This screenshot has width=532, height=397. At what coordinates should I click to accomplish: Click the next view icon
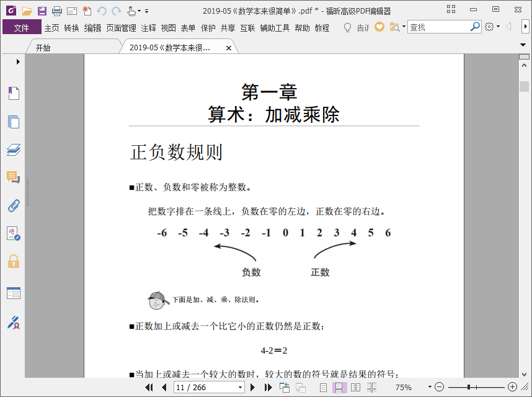301,387
